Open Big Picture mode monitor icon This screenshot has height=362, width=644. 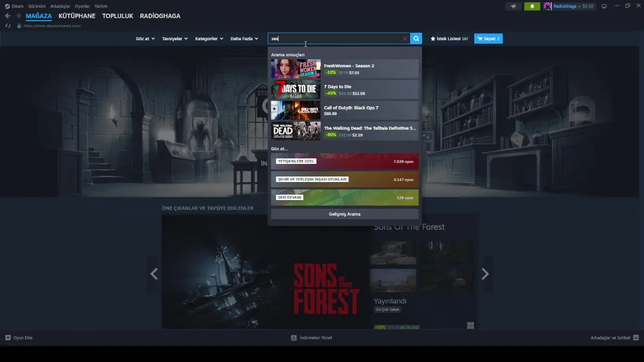[604, 6]
